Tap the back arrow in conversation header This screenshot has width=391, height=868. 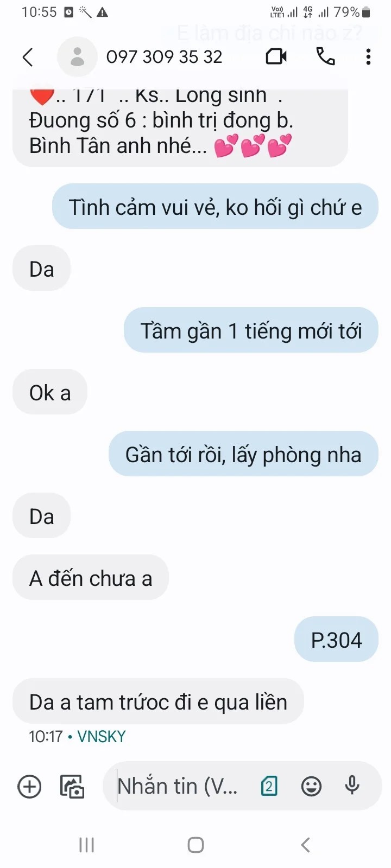click(x=28, y=57)
